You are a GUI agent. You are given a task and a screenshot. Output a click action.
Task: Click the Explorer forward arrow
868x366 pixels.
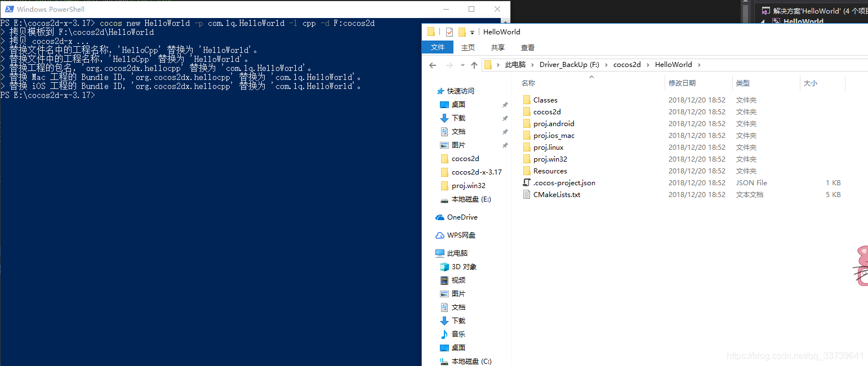tap(448, 65)
